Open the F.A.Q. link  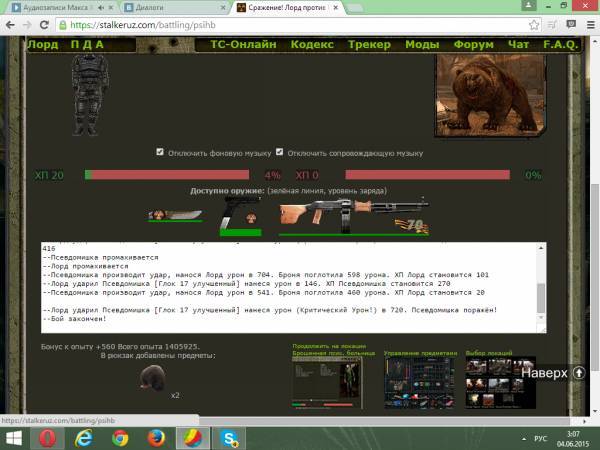point(561,45)
